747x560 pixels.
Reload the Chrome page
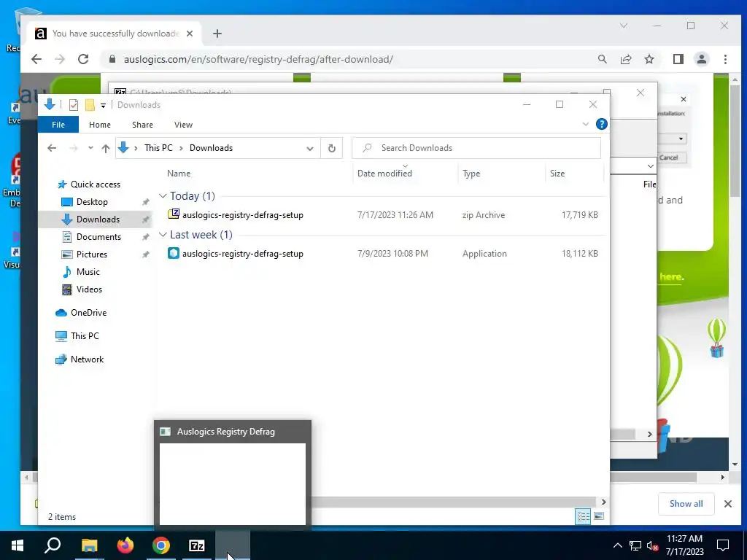tap(83, 59)
